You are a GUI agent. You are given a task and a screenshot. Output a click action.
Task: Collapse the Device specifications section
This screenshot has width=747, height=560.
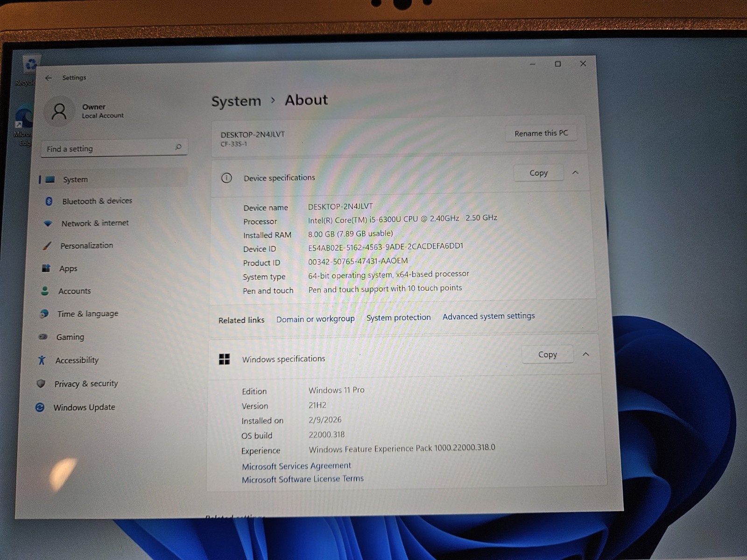[x=575, y=173]
